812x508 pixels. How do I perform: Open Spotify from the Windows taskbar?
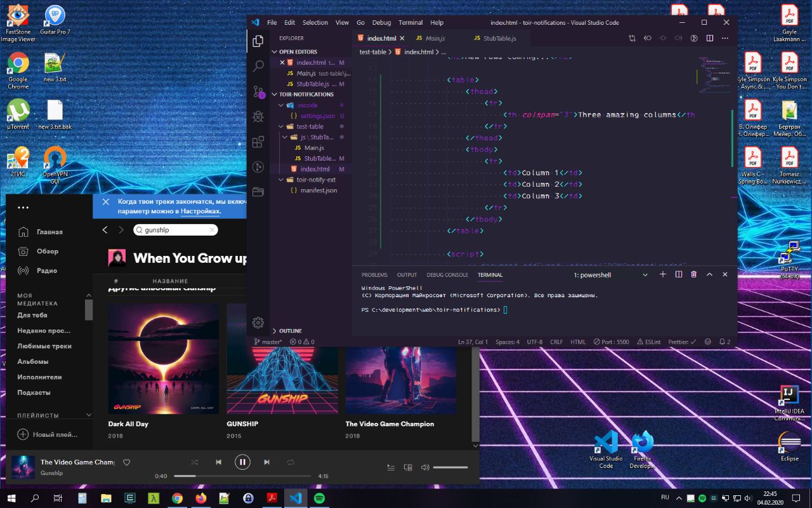(320, 498)
